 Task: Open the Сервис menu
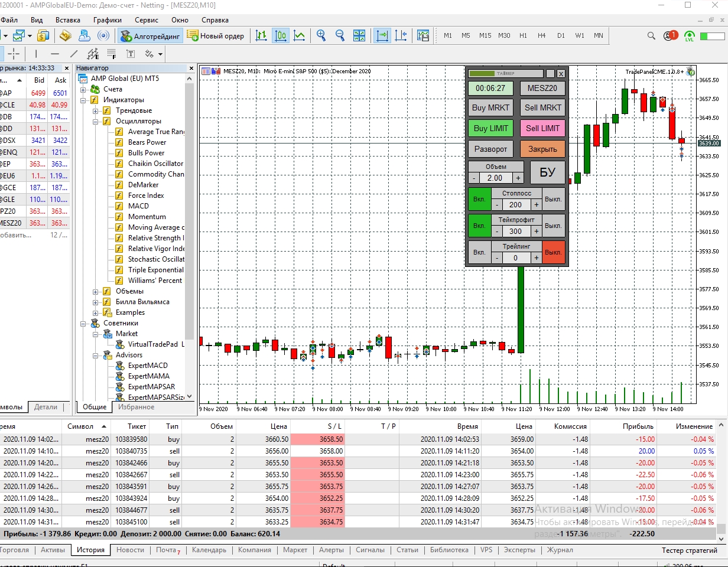[x=147, y=19]
